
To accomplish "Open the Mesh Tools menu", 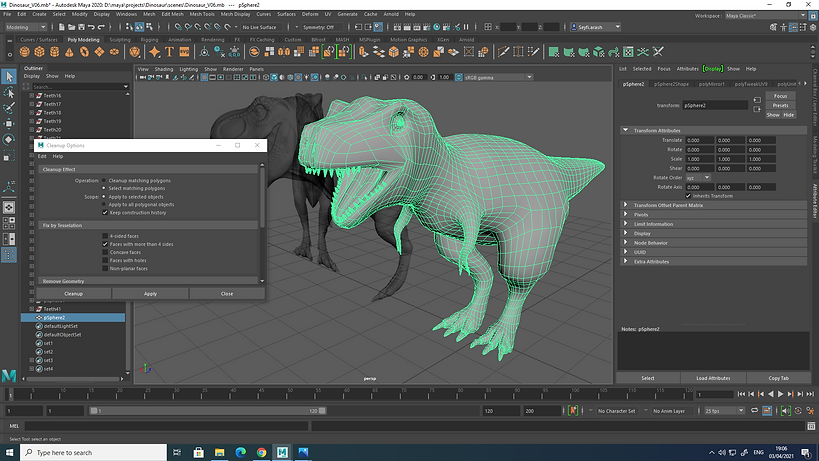I will pos(202,14).
